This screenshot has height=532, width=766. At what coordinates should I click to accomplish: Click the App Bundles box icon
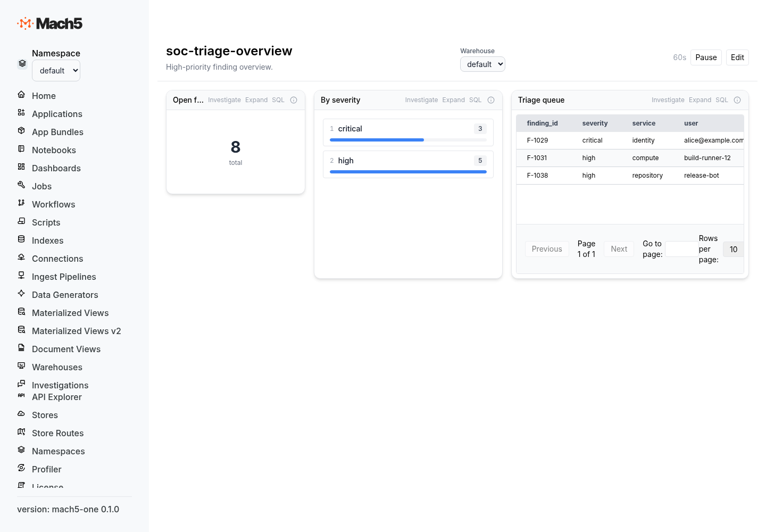[x=21, y=131]
